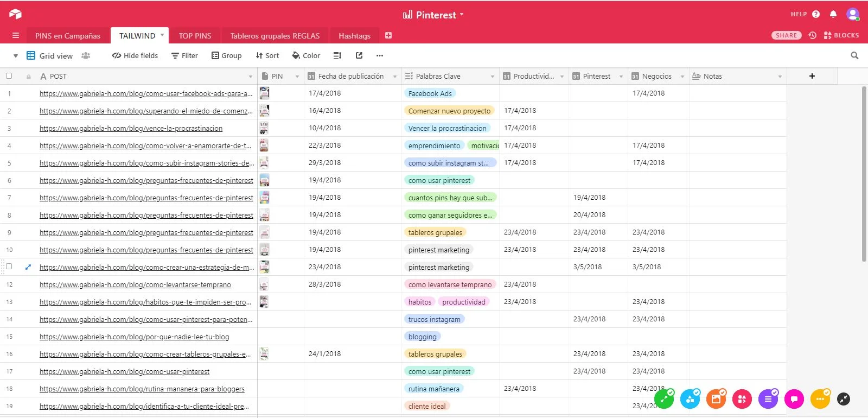Add a new table with plus icon
This screenshot has height=418, width=868.
[388, 35]
